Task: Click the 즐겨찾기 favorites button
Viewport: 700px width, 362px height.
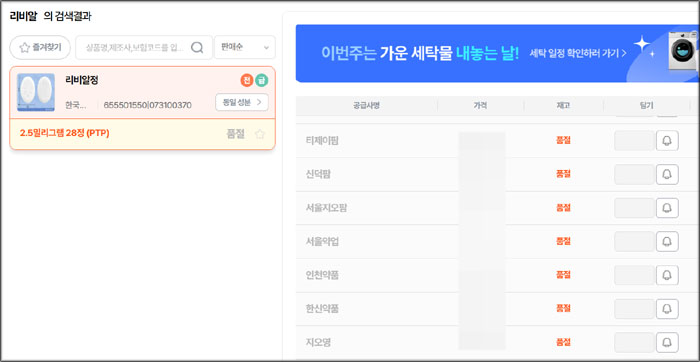Action: (40, 47)
